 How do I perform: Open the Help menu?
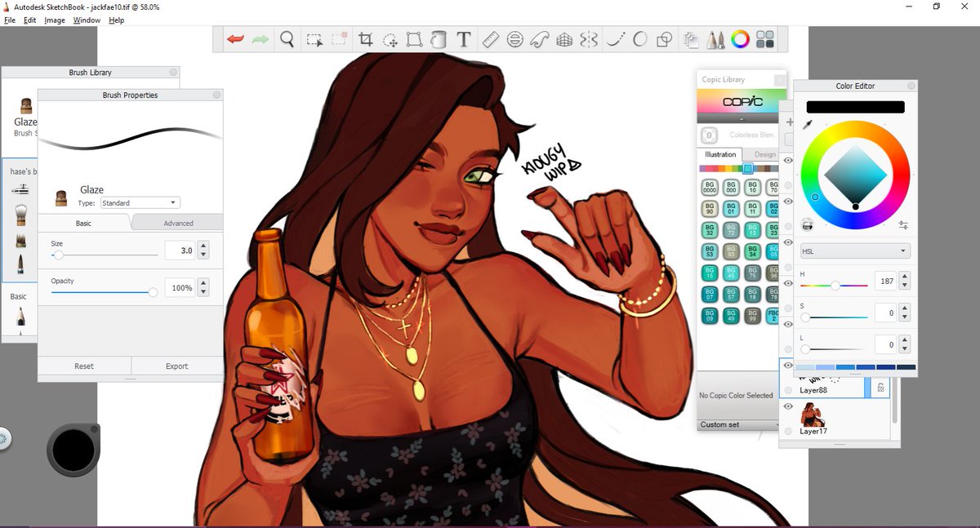[116, 20]
